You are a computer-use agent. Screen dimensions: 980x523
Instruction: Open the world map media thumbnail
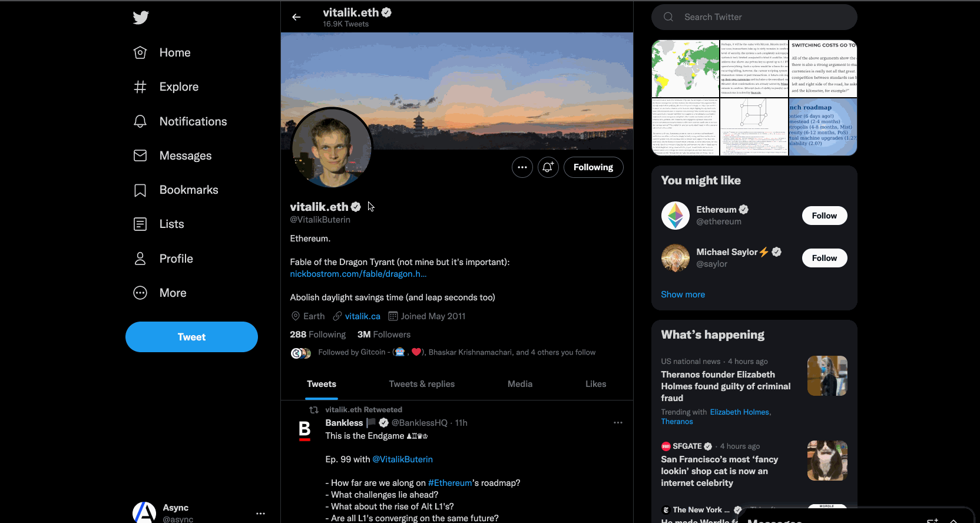tap(686, 68)
